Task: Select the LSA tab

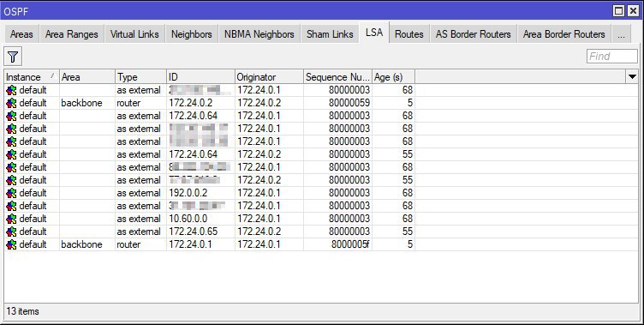Action: pyautogui.click(x=374, y=33)
